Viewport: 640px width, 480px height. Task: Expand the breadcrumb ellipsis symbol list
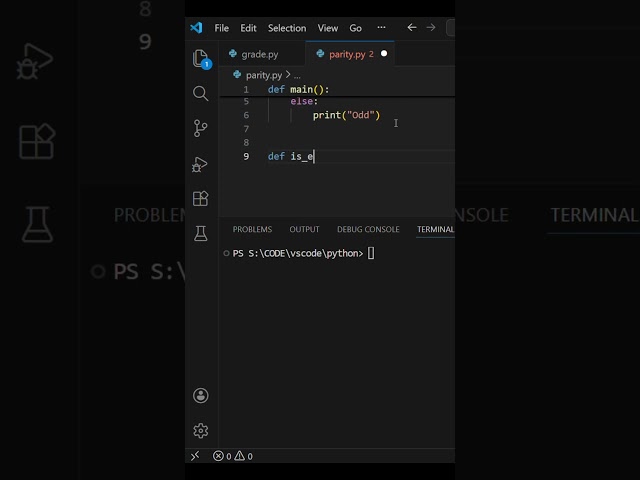[297, 76]
